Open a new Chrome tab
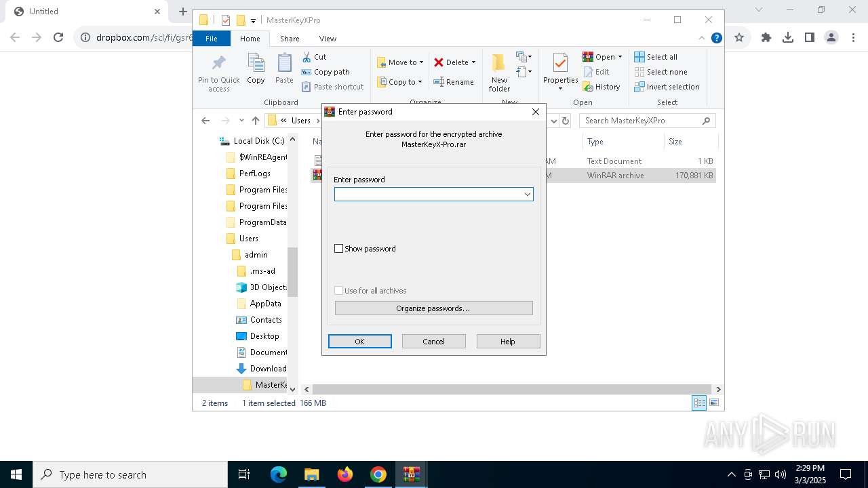The height and width of the screenshot is (488, 868). [x=182, y=12]
